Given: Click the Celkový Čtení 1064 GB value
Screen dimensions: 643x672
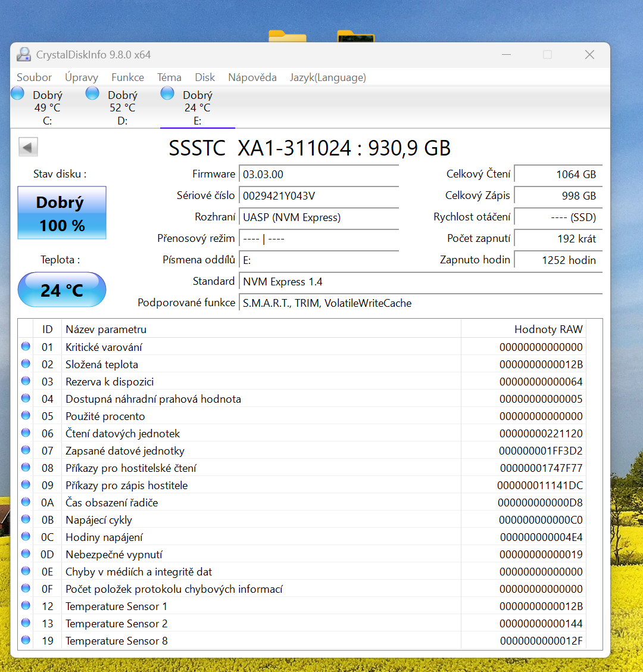Looking at the screenshot, I should 558,175.
